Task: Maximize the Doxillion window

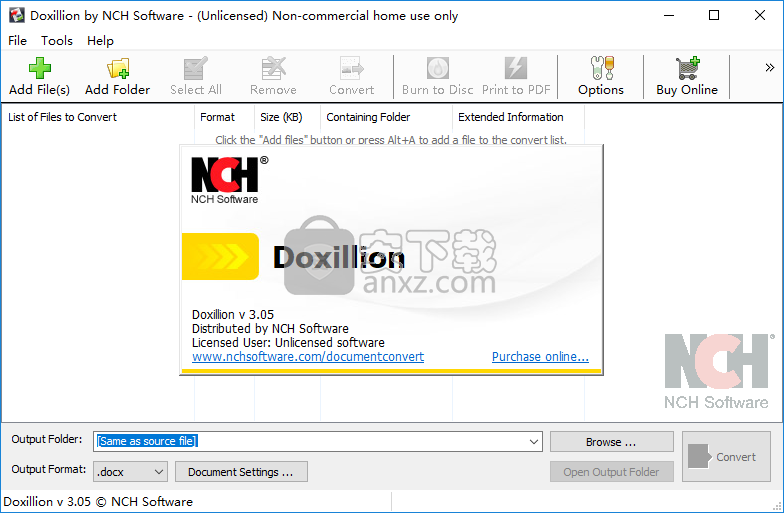Action: (714, 16)
